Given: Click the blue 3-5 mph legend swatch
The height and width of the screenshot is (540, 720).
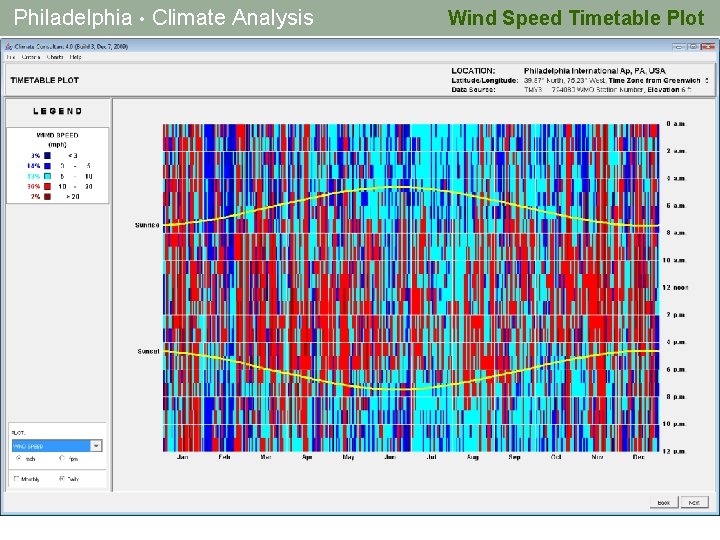Looking at the screenshot, I should click(x=47, y=166).
